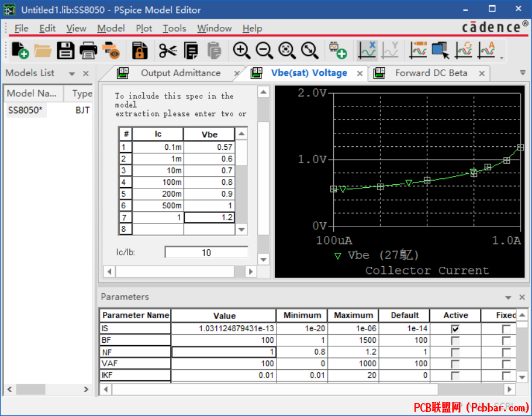Screen dimensions: 532x416
Task: Open the File menu
Action: point(22,28)
